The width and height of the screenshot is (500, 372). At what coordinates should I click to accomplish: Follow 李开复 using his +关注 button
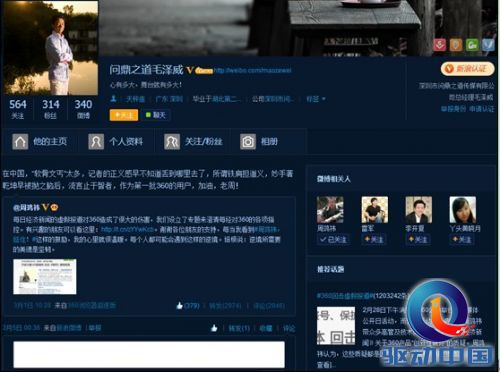tap(418, 239)
